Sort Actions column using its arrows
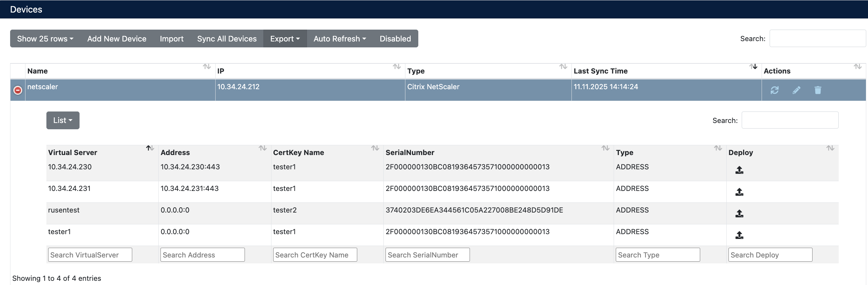The image size is (868, 285). (x=858, y=67)
